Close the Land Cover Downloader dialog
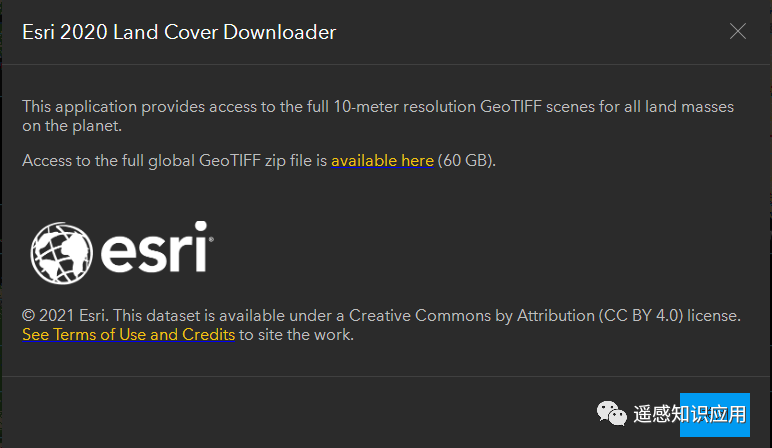This screenshot has height=448, width=772. click(x=738, y=31)
